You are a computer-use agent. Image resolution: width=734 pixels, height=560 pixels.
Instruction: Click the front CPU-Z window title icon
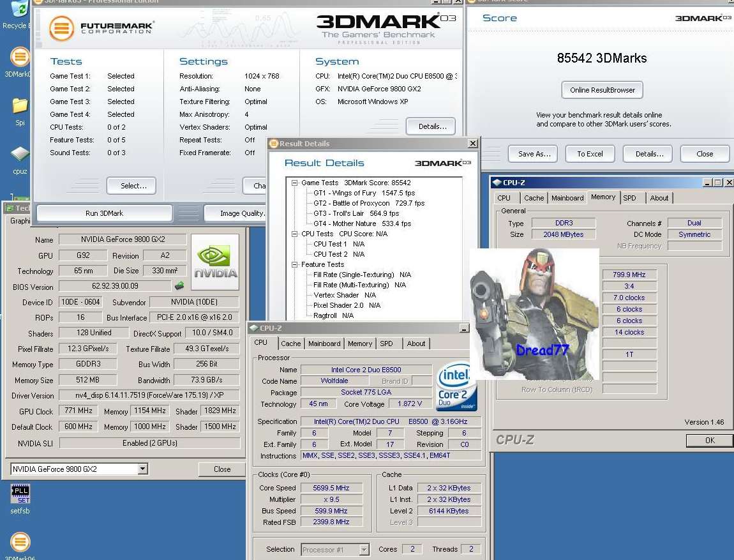click(254, 328)
